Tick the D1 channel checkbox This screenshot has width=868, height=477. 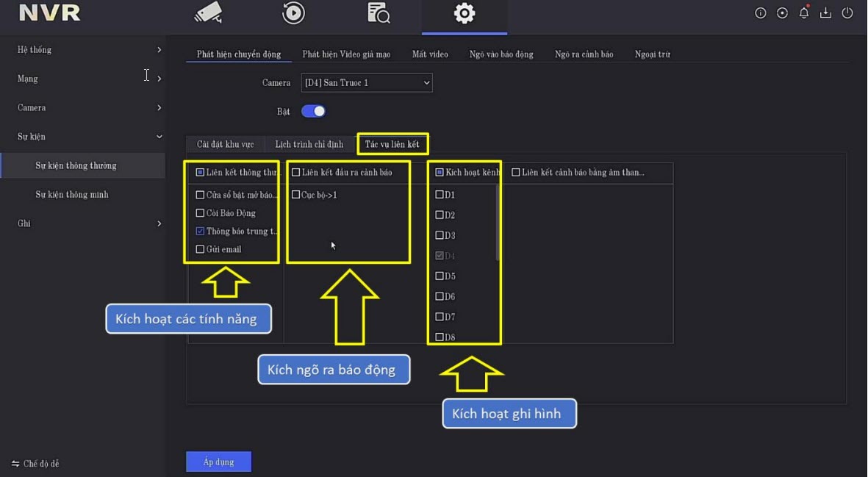pos(440,195)
